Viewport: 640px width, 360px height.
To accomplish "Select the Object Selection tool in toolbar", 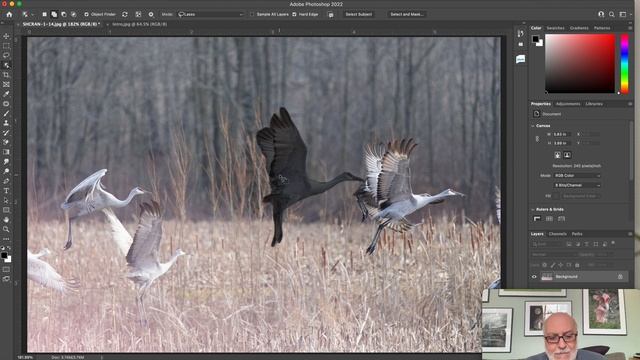I will tap(6, 65).
